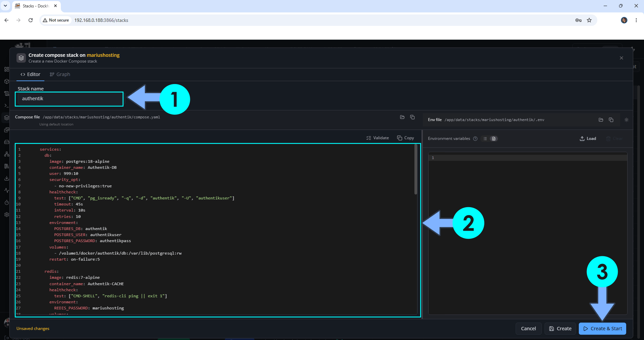The width and height of the screenshot is (644, 340).
Task: Switch environment variables to raw text view
Action: pyautogui.click(x=493, y=139)
